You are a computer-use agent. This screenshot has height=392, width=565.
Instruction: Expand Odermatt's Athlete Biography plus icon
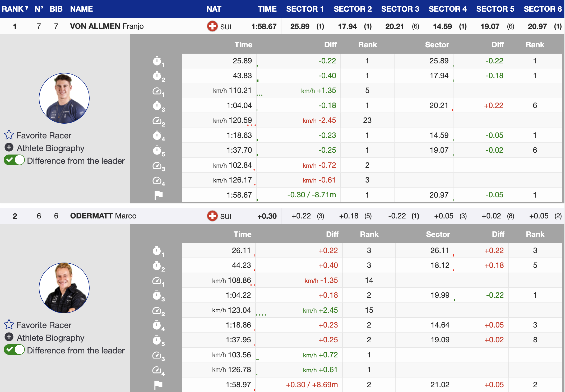pos(9,337)
